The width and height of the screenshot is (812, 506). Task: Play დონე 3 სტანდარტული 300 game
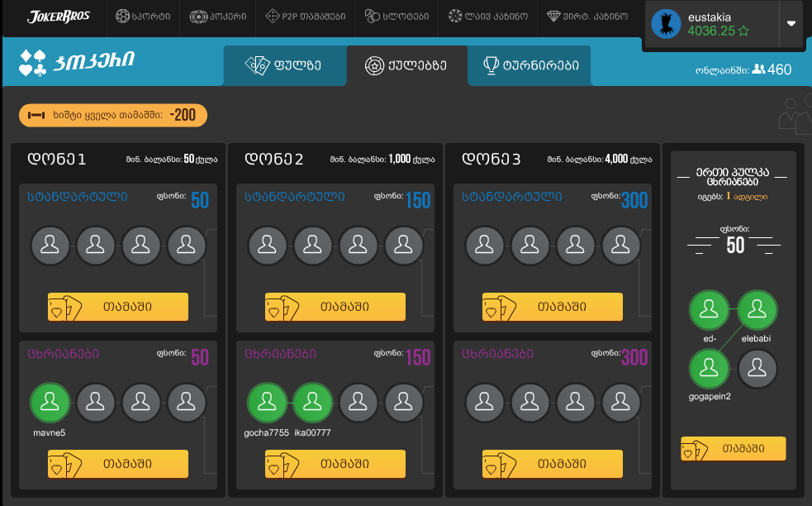(x=553, y=307)
